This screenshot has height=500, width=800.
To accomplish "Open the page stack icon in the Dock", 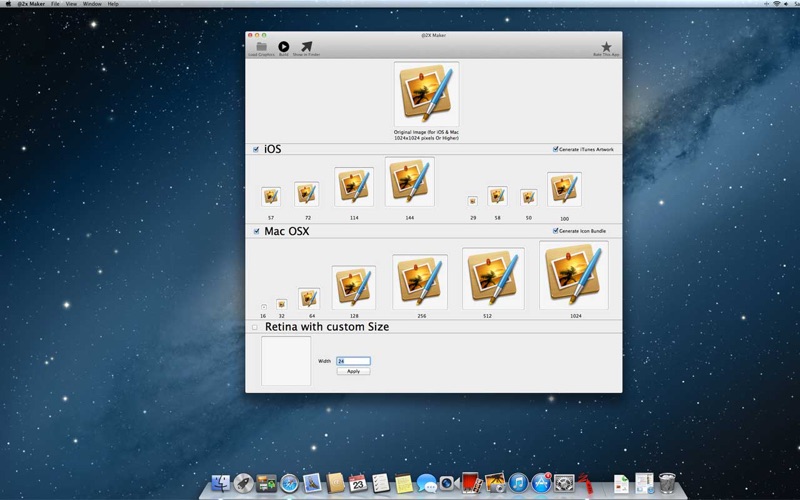I will click(644, 483).
